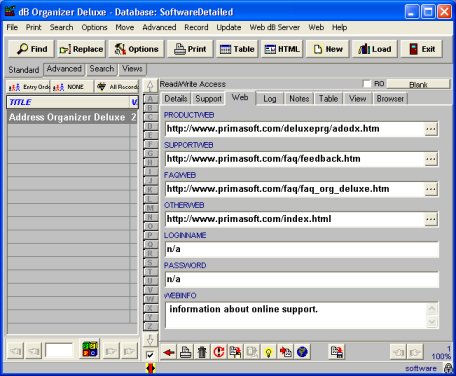
Task: Click the greyed-out paste record icon
Action: (252, 352)
